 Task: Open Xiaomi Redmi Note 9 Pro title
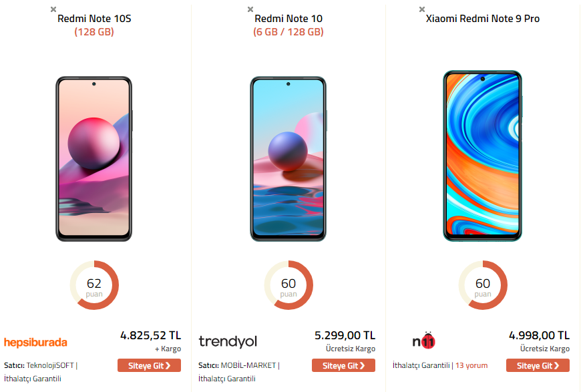tap(483, 19)
